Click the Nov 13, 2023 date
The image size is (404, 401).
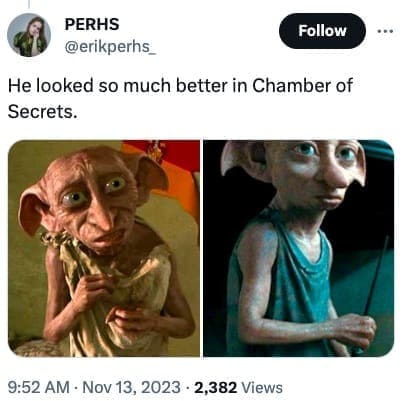click(x=131, y=387)
